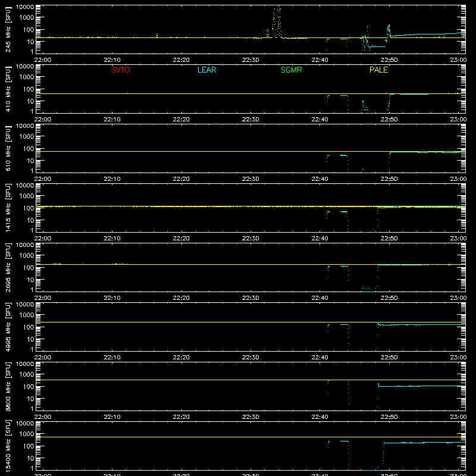Click the 10000 label on 245 MHz axis
Viewport: 476px width, 476px height.
tap(25, 7)
